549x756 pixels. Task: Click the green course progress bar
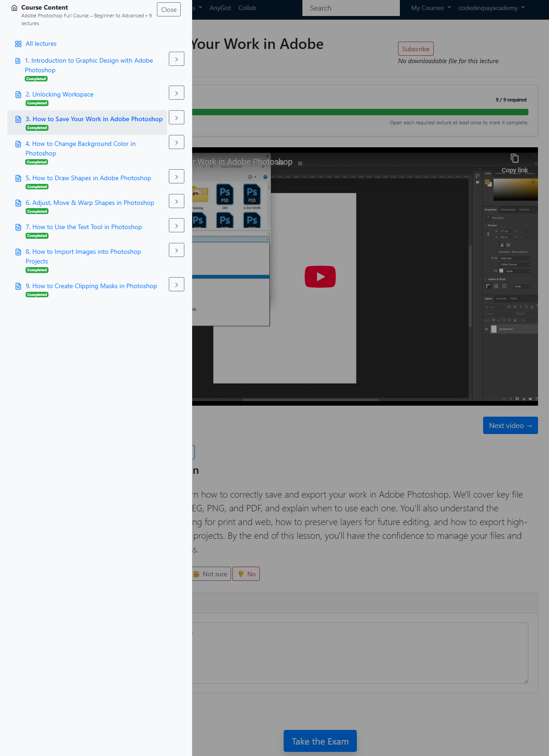tap(360, 112)
